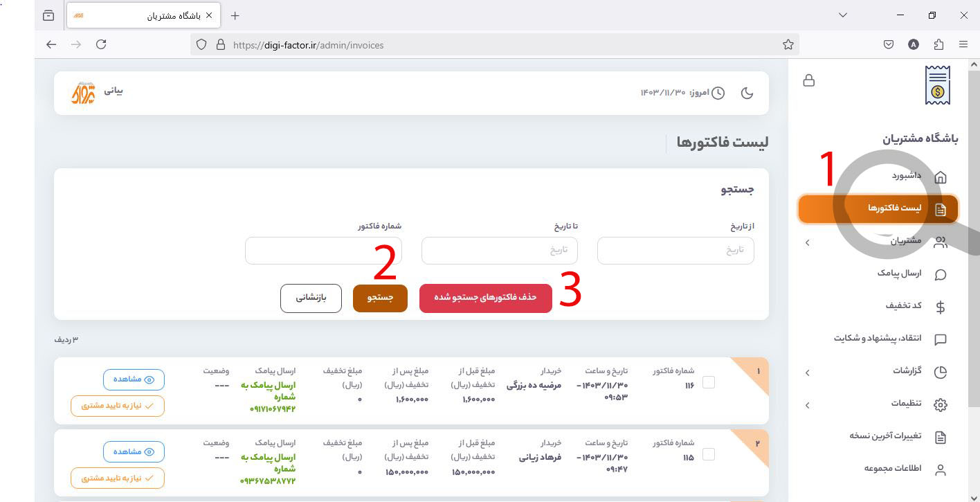This screenshot has width=980, height=502.
Task: Toggle dark mode moon icon
Action: coord(747,93)
